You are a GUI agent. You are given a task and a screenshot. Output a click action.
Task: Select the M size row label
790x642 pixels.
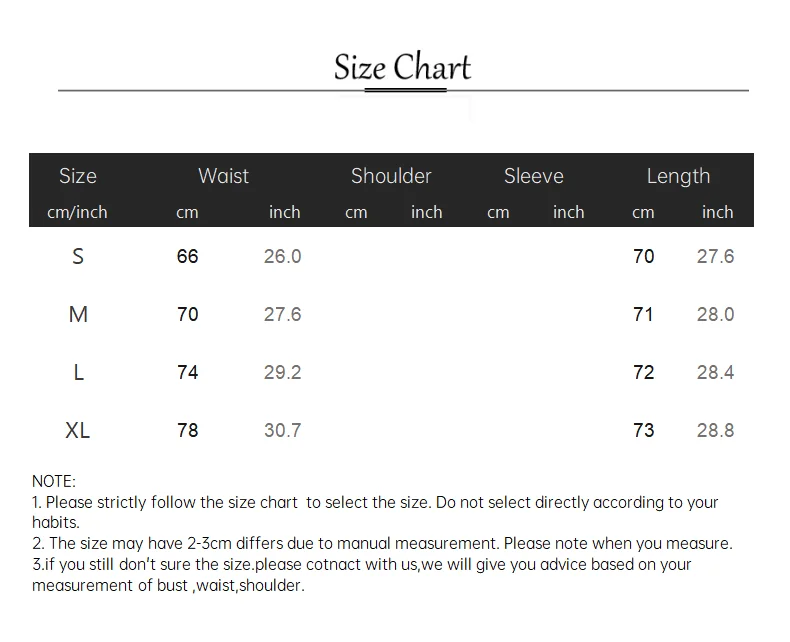[x=78, y=314]
